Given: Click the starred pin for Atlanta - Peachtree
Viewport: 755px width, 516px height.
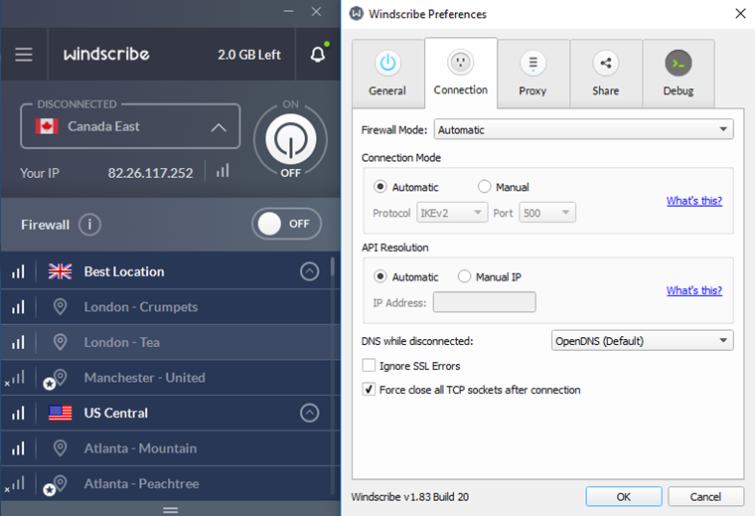Looking at the screenshot, I should [x=55, y=485].
